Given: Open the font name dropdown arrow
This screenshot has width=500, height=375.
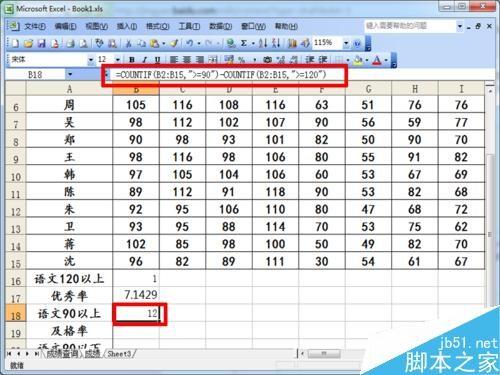Looking at the screenshot, I should click(91, 60).
